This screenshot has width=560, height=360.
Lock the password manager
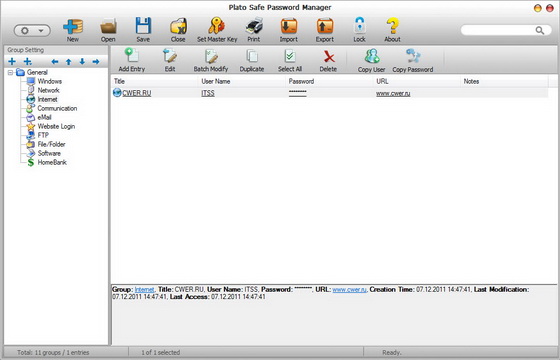tap(359, 30)
